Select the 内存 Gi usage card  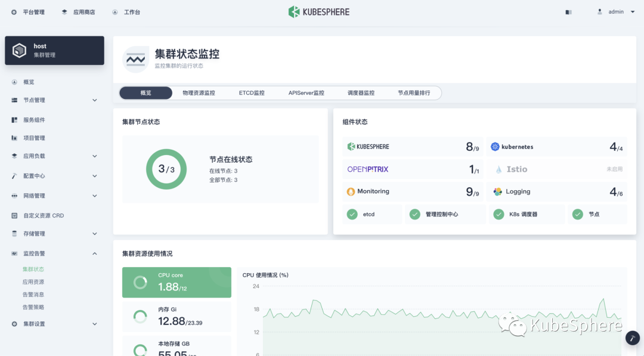click(177, 317)
